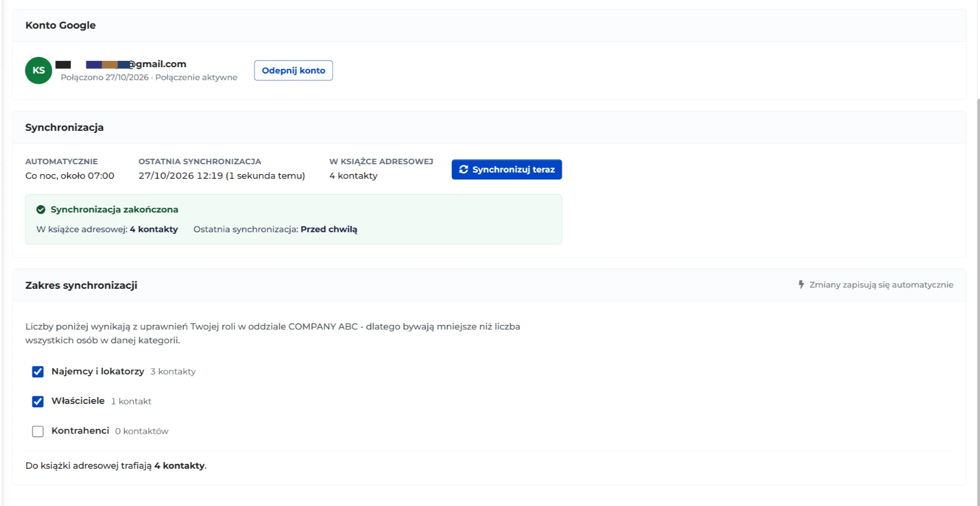
Task: Click the connected gmail.com address
Action: coord(121,64)
